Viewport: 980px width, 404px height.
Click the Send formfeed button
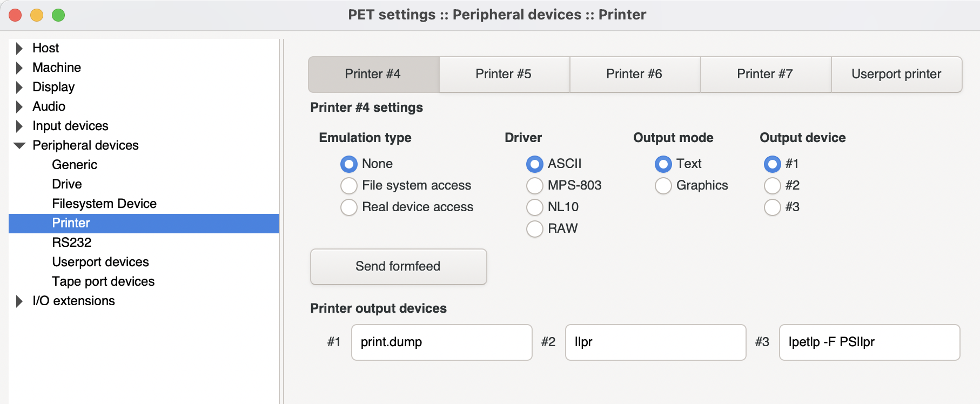[398, 267]
